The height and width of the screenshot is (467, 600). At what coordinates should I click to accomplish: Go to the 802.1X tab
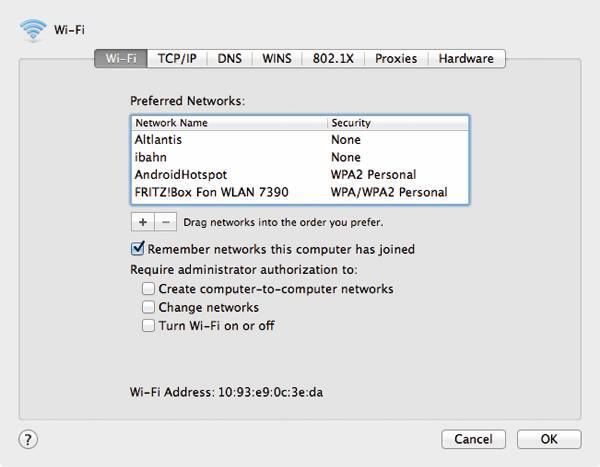(333, 59)
